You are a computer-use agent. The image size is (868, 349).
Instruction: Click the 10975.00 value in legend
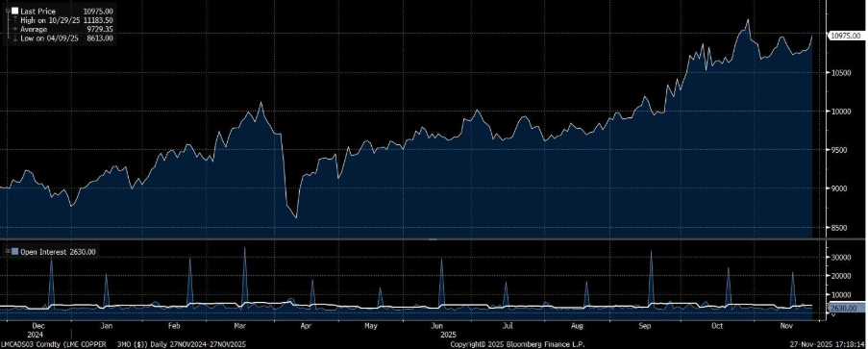click(x=98, y=12)
